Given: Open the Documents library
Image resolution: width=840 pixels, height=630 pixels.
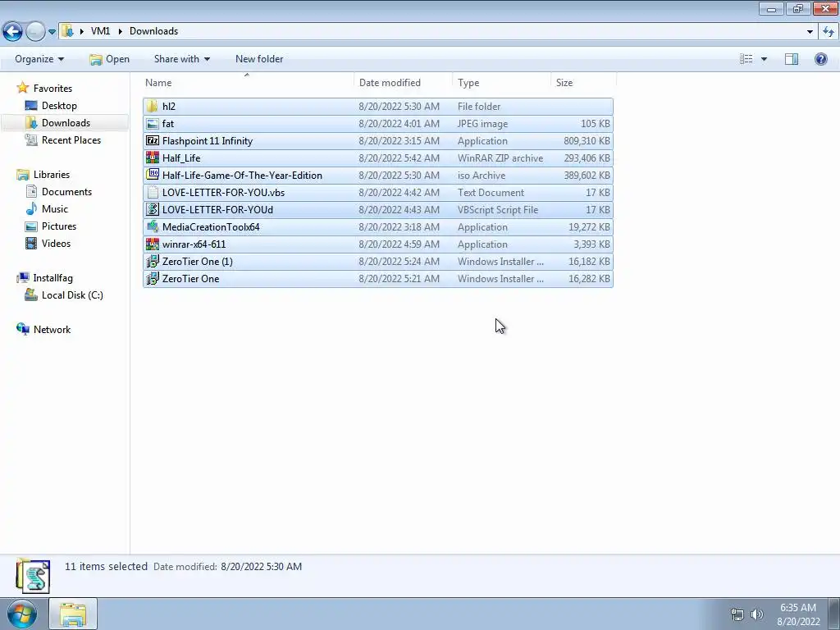Looking at the screenshot, I should pyautogui.click(x=66, y=191).
